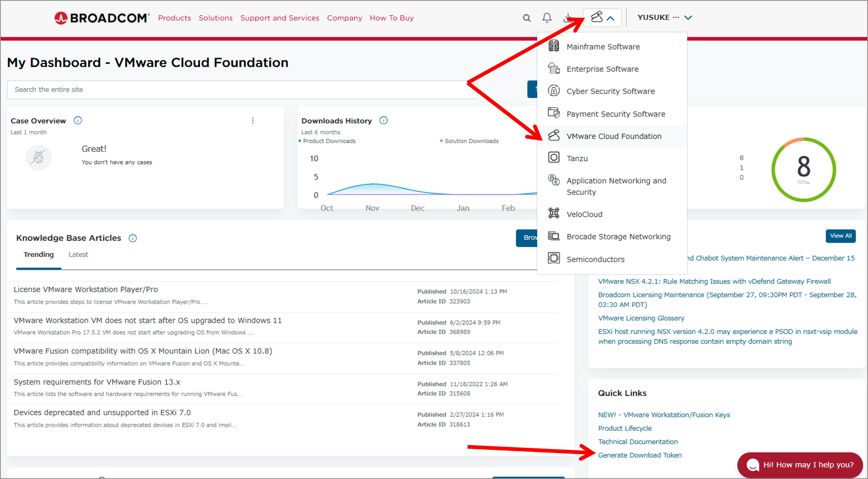Open Chabot System Maintenance Alert December 15 link
The image size is (868, 479).
coord(771,258)
